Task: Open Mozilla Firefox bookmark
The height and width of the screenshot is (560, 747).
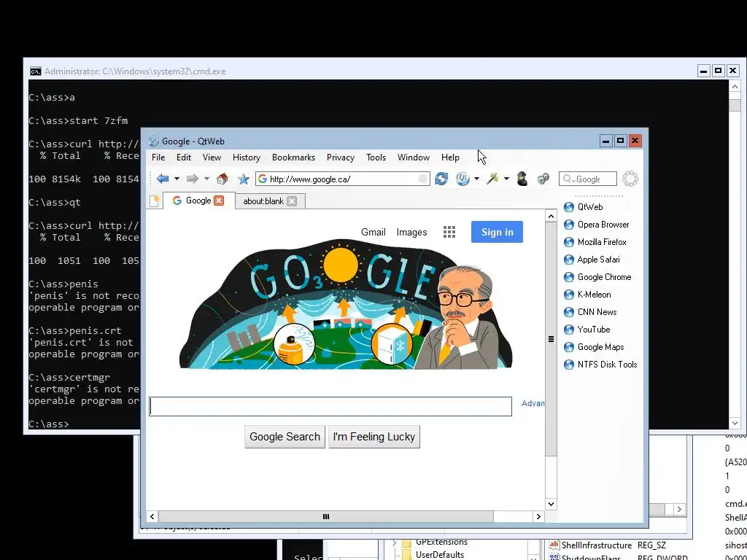Action: [x=595, y=242]
